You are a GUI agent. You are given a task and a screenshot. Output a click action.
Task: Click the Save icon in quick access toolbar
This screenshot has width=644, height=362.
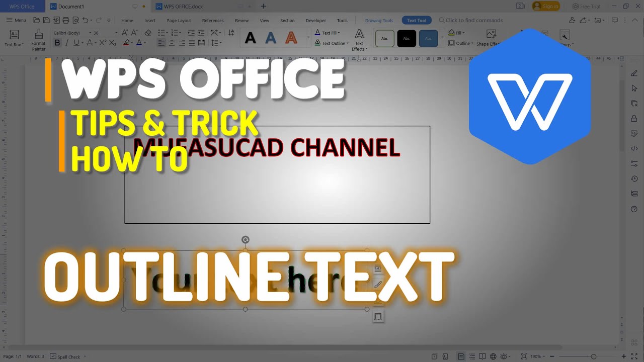[46, 21]
